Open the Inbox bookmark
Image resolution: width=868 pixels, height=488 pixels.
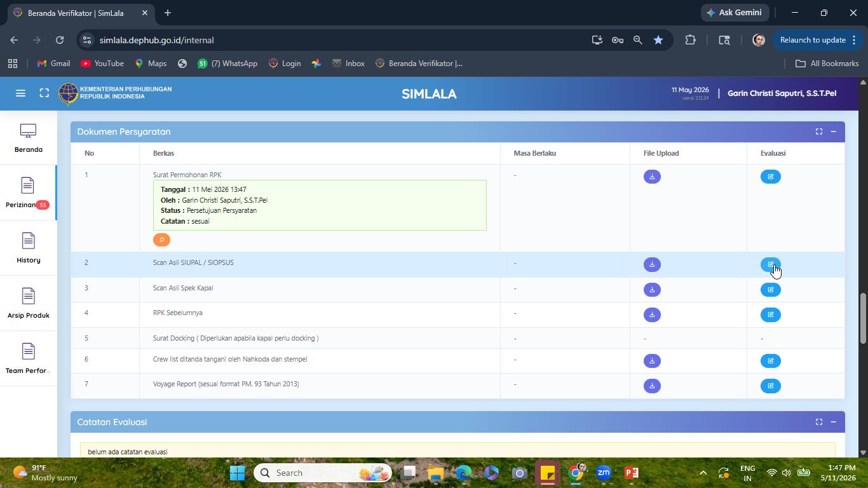click(x=348, y=64)
